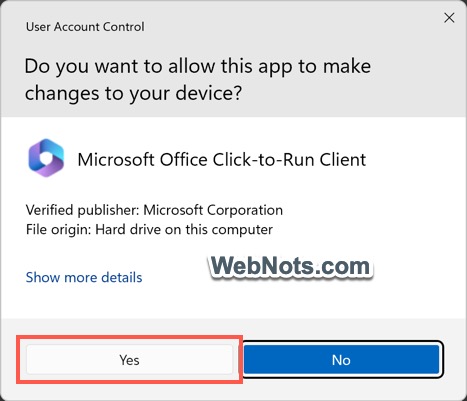Click the Microsoft Corporation publisher name

pos(213,210)
